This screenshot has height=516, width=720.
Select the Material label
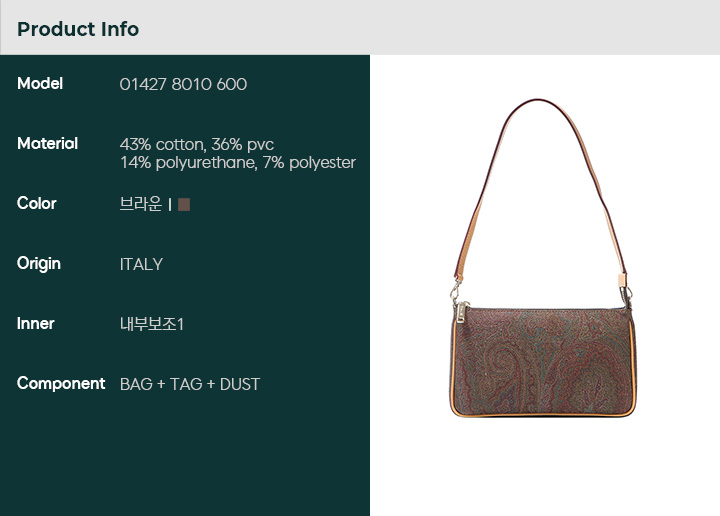click(47, 143)
